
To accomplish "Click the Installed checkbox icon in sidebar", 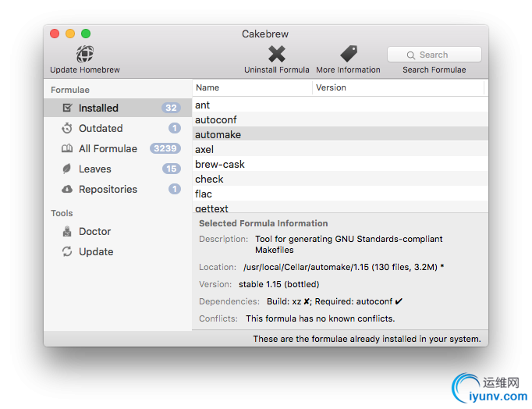I will 67,108.
